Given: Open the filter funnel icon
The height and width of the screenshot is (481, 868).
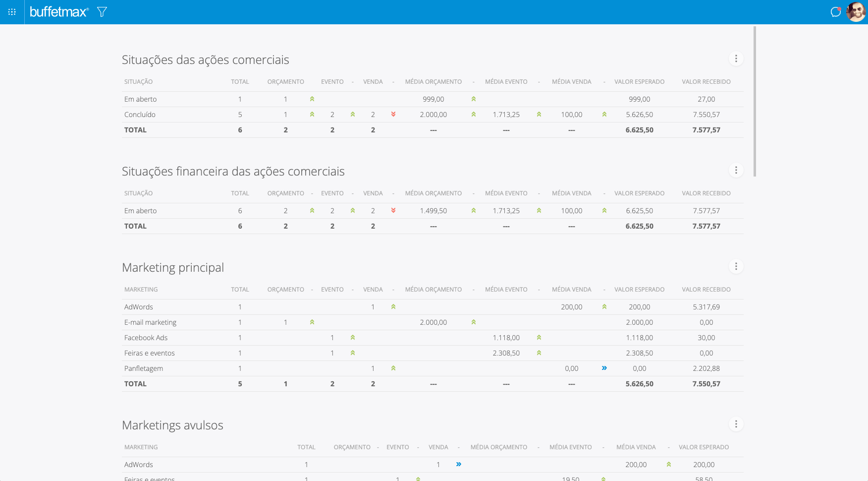Looking at the screenshot, I should coord(102,12).
